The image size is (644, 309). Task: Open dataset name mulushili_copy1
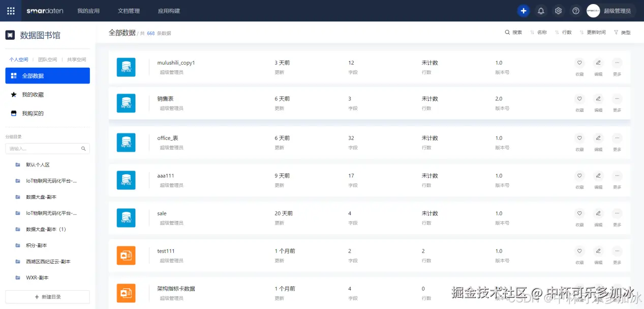click(176, 63)
